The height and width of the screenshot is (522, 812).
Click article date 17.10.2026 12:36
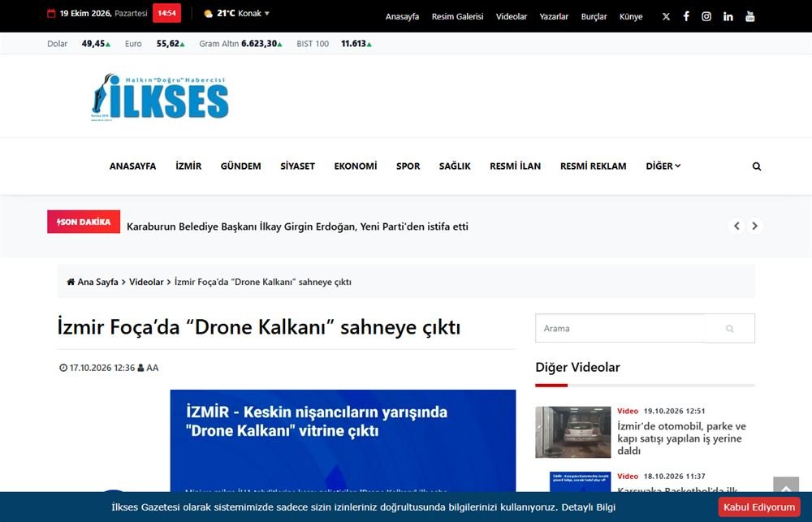pyautogui.click(x=102, y=368)
